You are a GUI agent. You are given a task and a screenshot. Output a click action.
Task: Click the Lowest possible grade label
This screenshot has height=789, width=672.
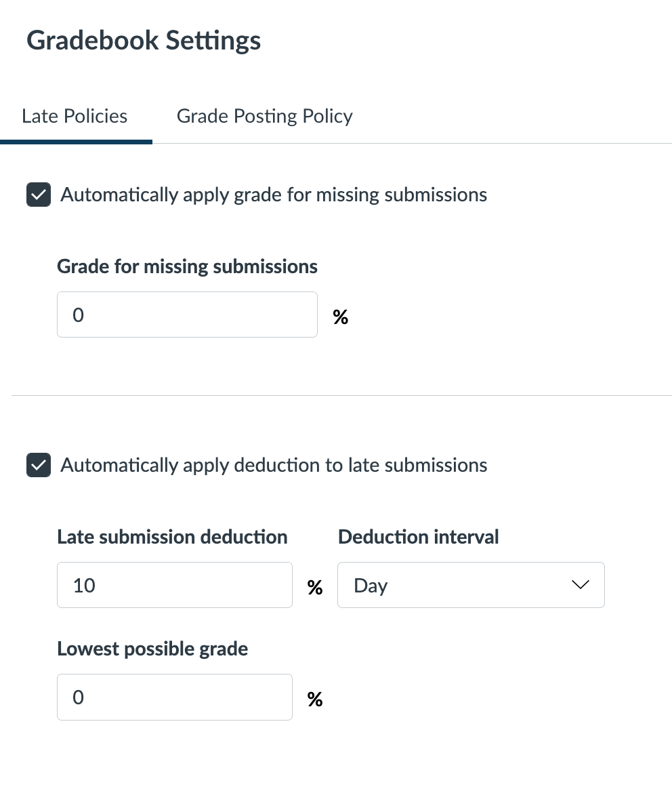point(152,649)
